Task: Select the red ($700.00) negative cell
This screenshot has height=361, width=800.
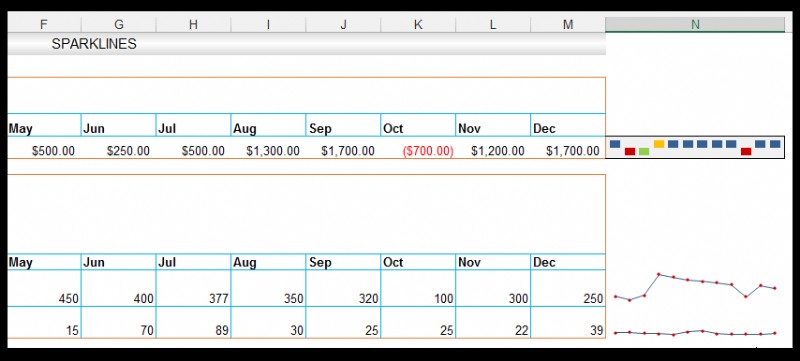Action: pos(418,148)
